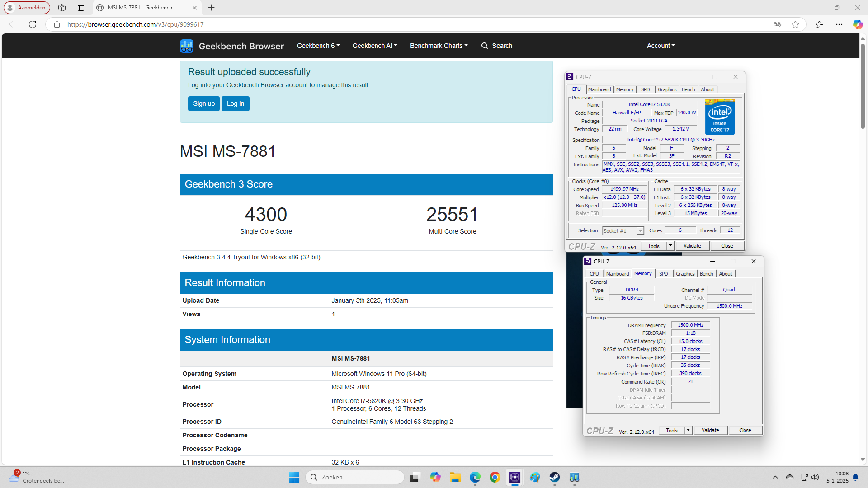
Task: Open Geekbench 6 dropdown menu
Action: click(318, 46)
